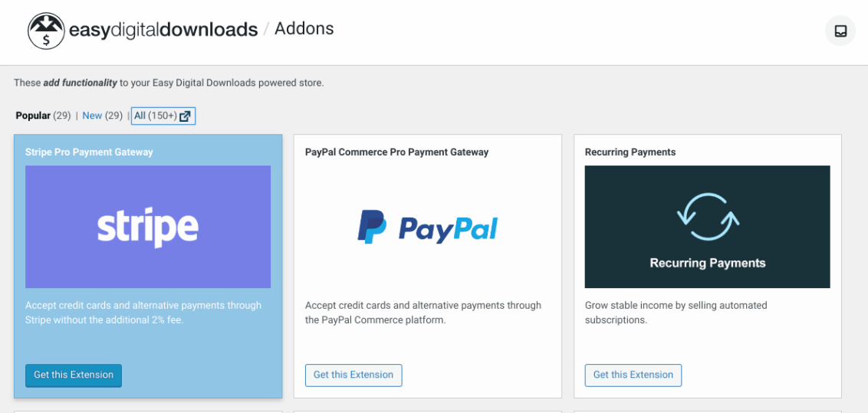Get the PayPal Commerce Pro extension
The height and width of the screenshot is (413, 868).
pos(353,375)
